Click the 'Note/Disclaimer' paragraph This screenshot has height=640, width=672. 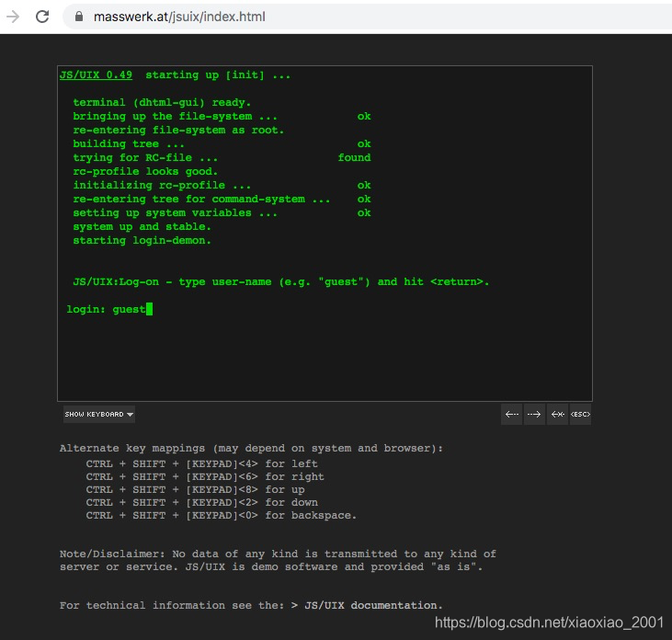coord(278,560)
